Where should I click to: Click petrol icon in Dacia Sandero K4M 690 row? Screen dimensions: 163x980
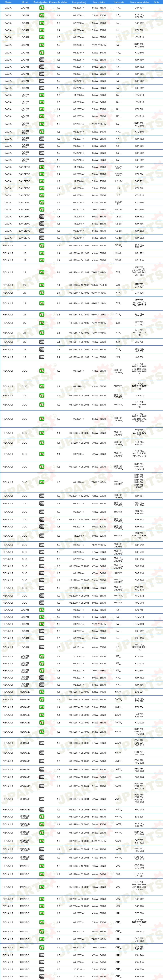[42, 210]
